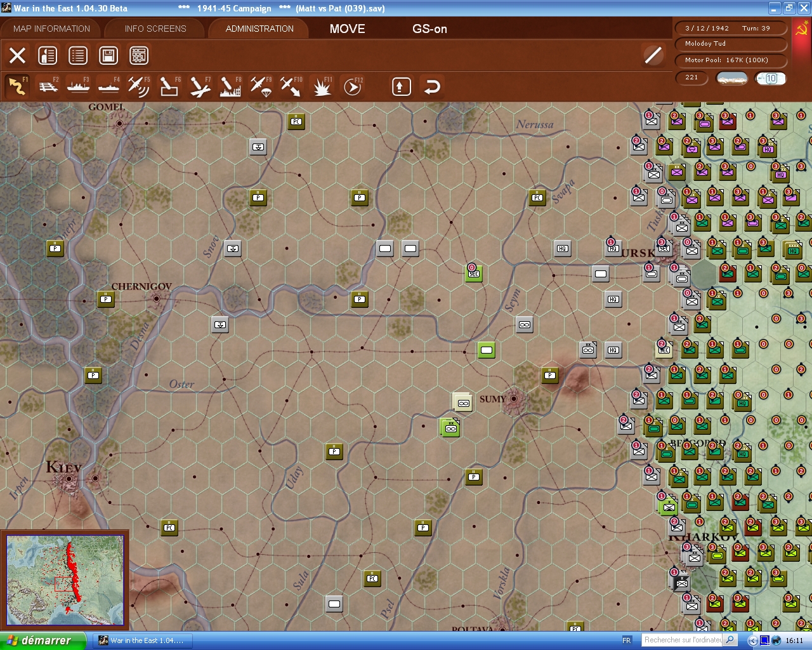
Task: Select the PC counter right of Gomel
Action: [296, 121]
